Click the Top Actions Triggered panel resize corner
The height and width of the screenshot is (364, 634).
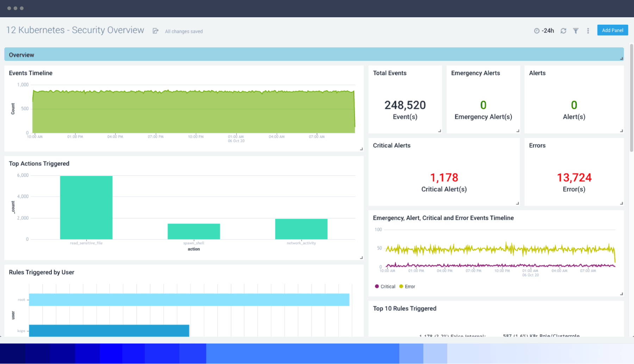pyautogui.click(x=361, y=258)
